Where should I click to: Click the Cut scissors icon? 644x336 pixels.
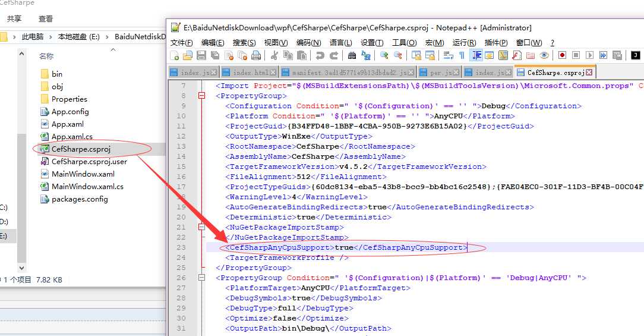pos(274,55)
